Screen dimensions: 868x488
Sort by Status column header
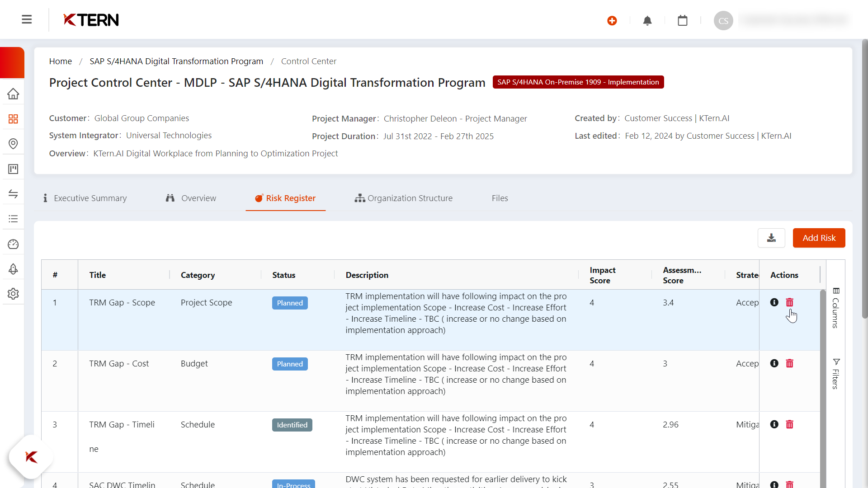[x=283, y=275]
